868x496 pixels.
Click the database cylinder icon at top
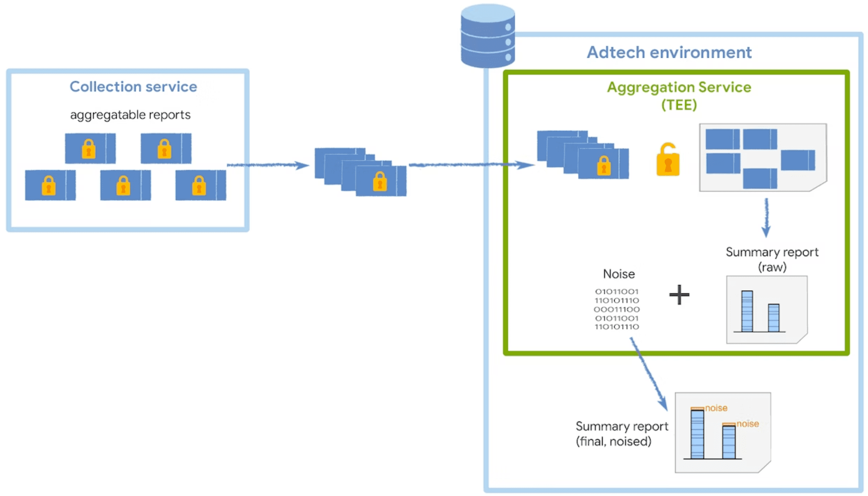(489, 36)
